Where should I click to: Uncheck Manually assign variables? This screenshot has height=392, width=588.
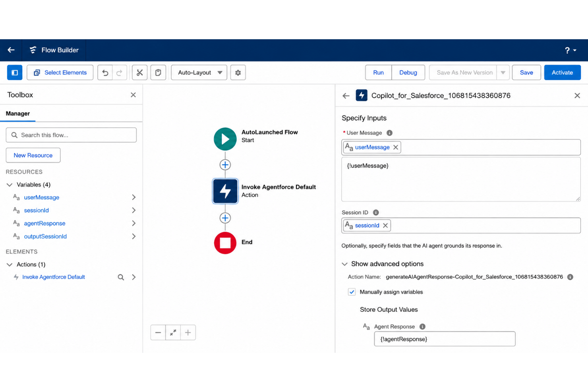pyautogui.click(x=352, y=292)
